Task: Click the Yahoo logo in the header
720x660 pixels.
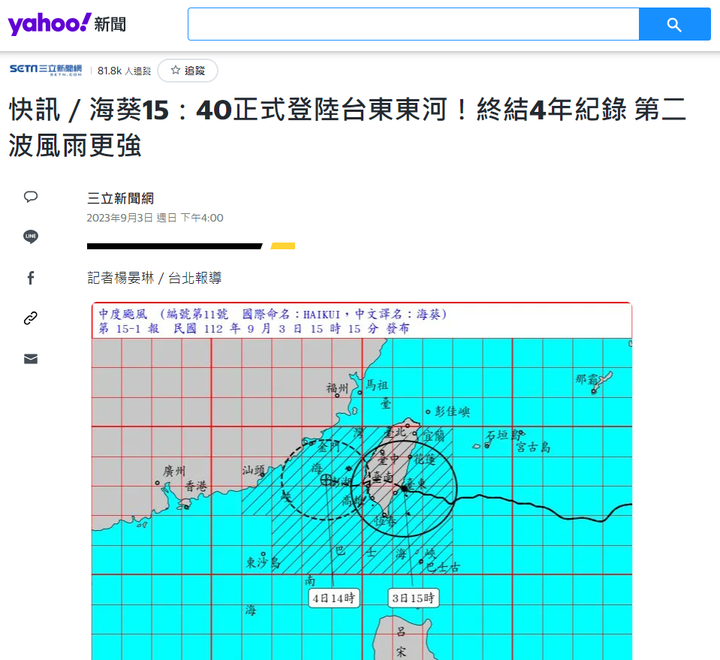Action: pos(50,23)
